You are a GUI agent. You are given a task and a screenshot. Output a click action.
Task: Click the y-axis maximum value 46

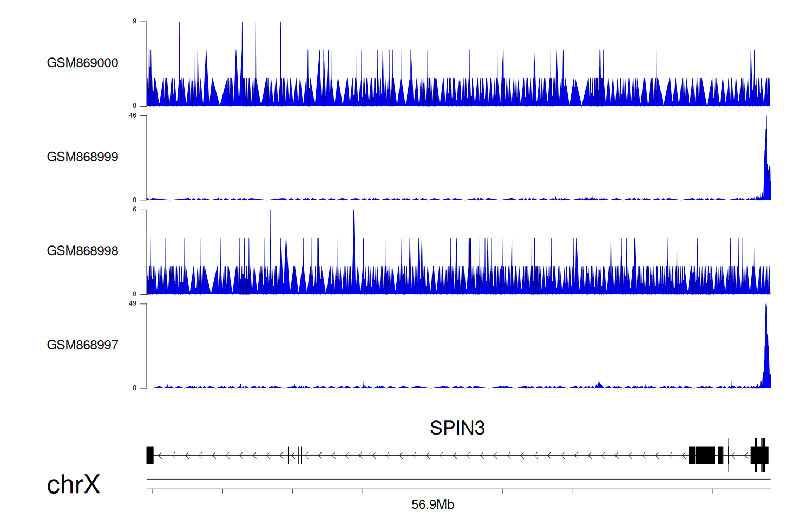click(x=133, y=115)
